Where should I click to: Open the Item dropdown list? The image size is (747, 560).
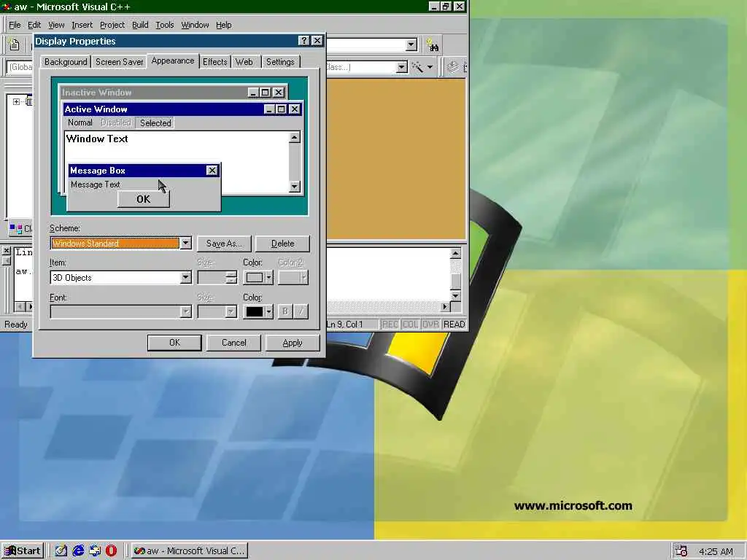(x=186, y=278)
